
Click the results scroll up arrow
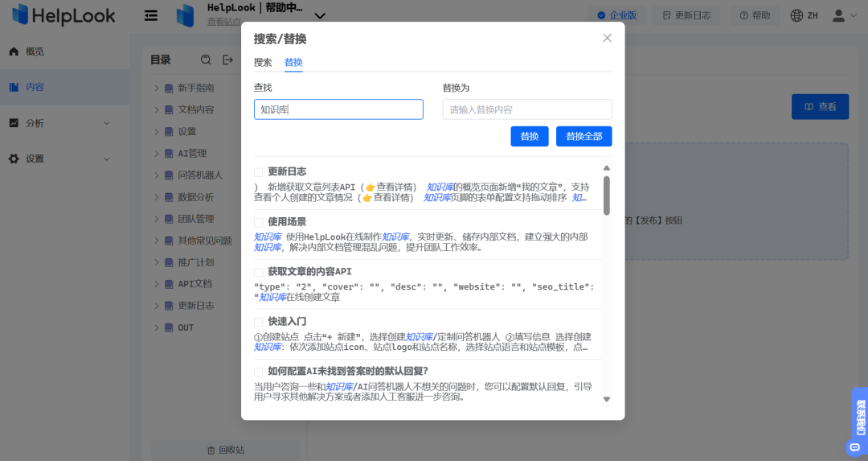(x=607, y=168)
